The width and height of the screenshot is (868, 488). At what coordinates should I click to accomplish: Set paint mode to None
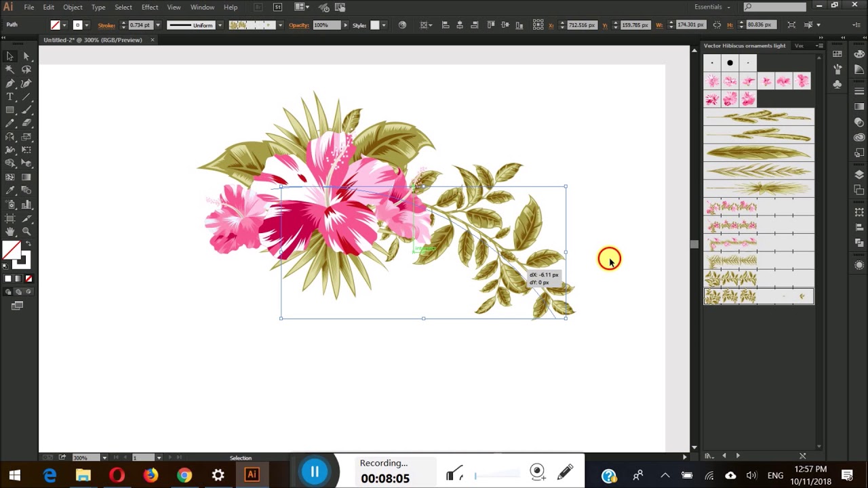coord(28,279)
